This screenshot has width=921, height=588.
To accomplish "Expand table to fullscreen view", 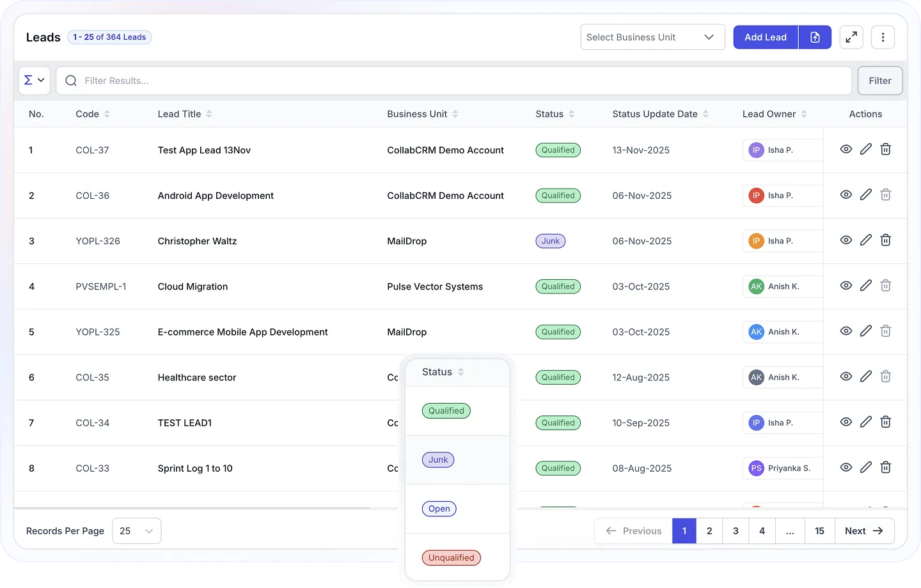I will tap(851, 37).
